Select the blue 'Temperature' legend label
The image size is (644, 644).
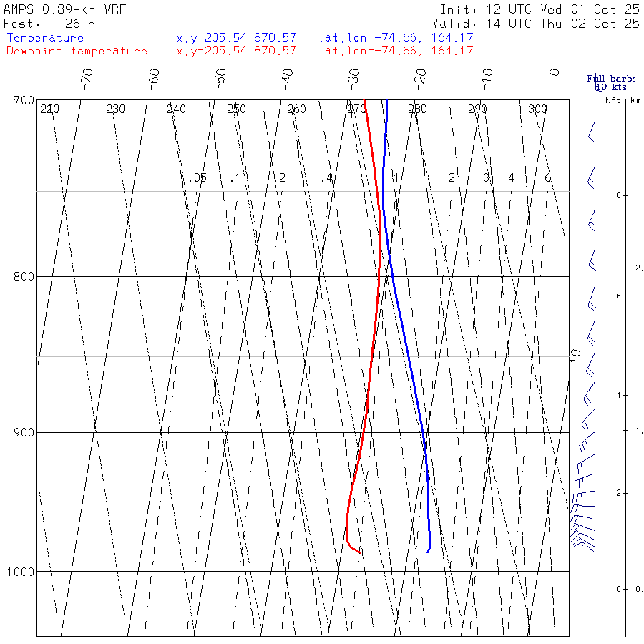click(x=45, y=38)
